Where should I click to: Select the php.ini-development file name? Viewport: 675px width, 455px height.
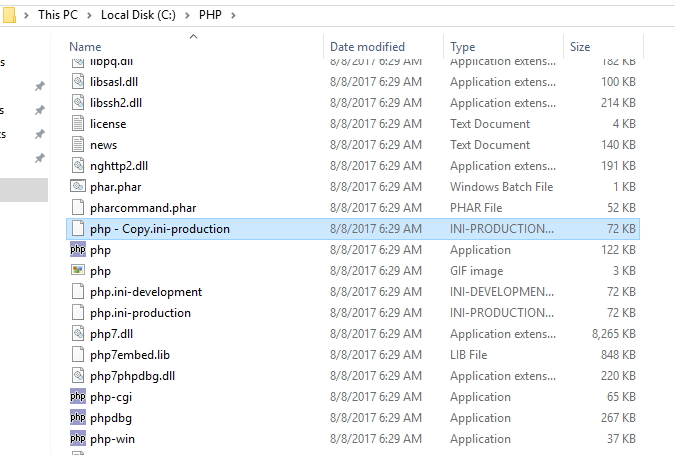point(146,292)
